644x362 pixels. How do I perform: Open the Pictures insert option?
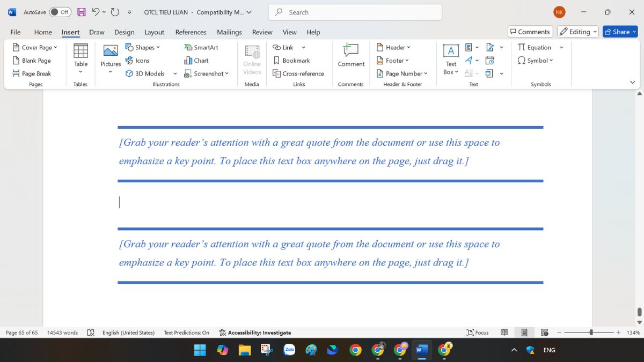point(111,58)
